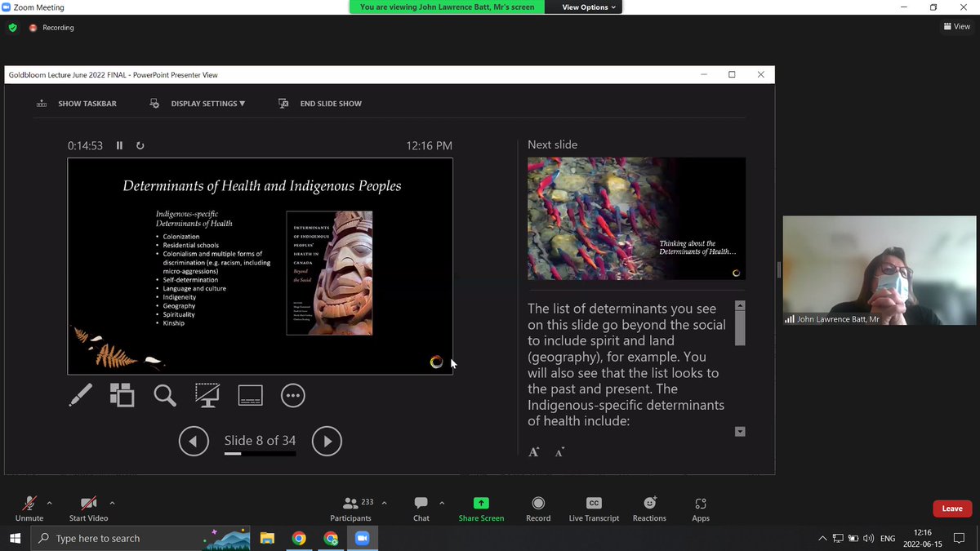This screenshot has height=551, width=980.
Task: Open Zoom Apps
Action: [x=701, y=509]
